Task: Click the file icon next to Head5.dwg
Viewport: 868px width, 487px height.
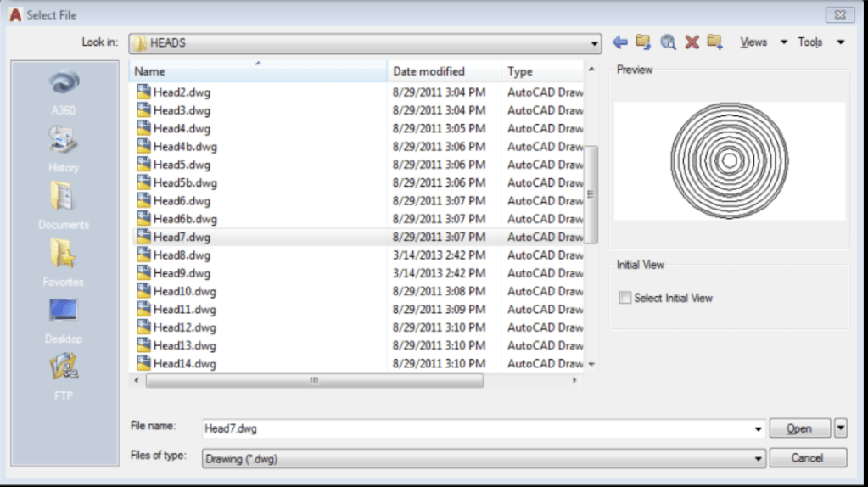Action: coord(144,165)
